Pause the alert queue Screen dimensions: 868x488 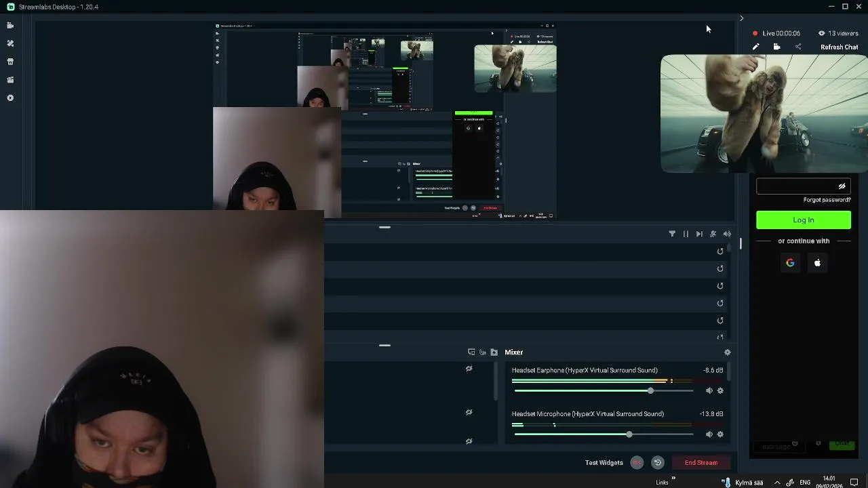point(686,234)
